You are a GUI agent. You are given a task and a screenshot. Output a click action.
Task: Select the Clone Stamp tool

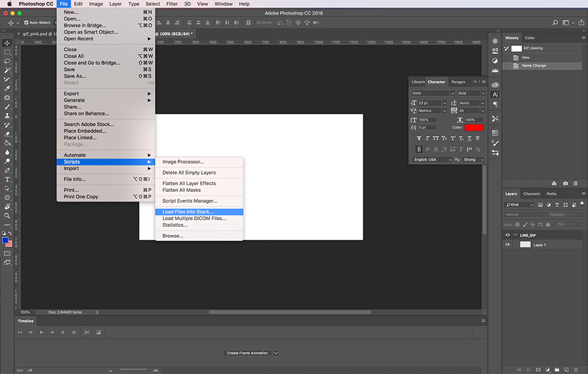click(x=7, y=116)
